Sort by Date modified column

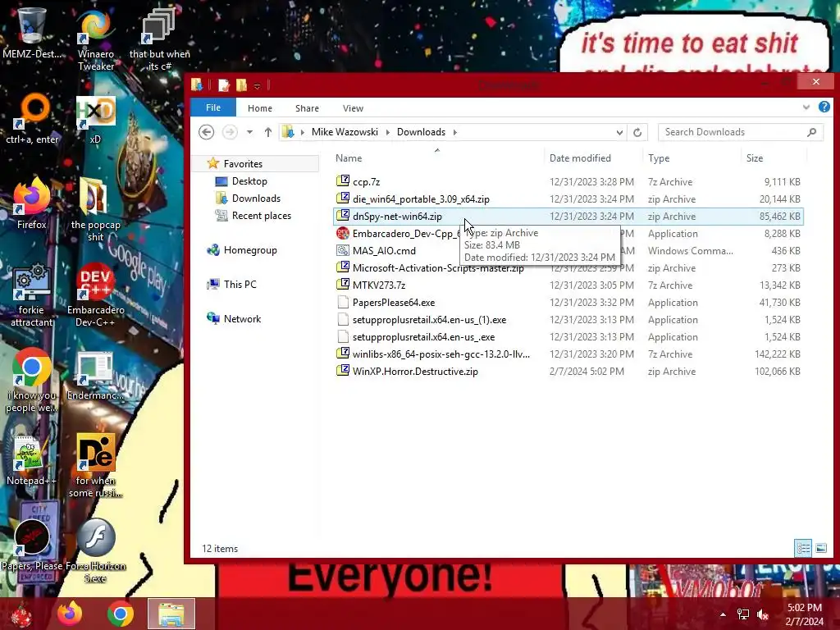pyautogui.click(x=594, y=158)
